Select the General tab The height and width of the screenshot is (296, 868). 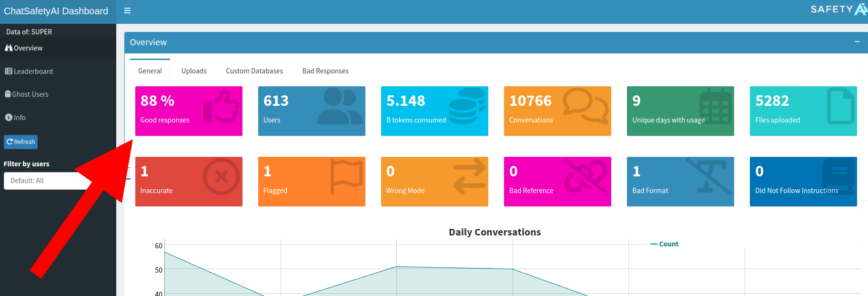coord(150,71)
